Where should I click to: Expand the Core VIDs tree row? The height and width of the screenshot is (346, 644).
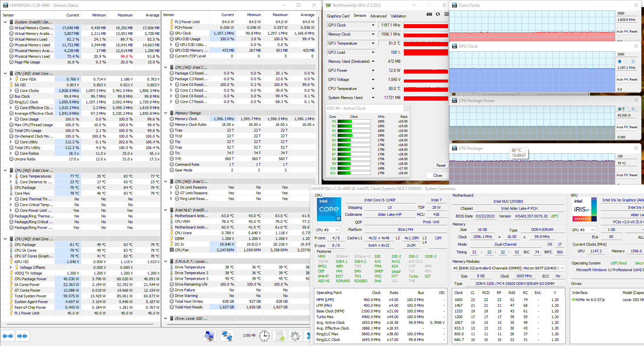point(11,79)
